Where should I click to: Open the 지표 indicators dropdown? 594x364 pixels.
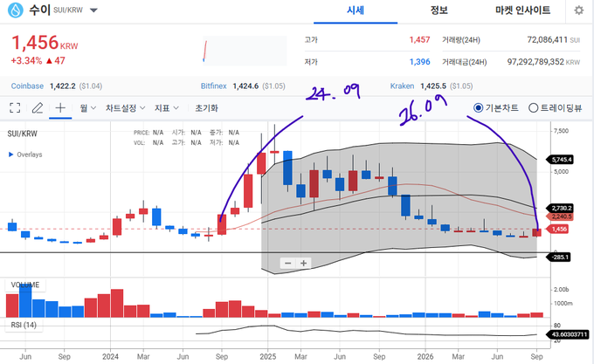166,108
